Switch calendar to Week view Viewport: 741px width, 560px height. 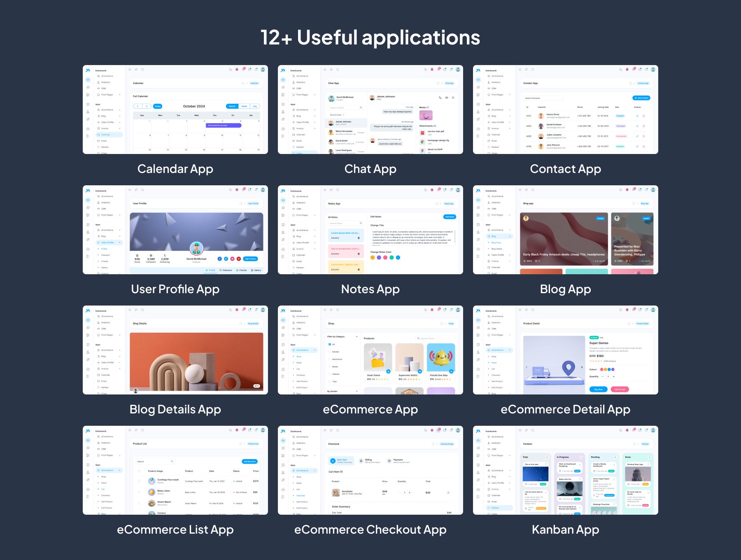point(244,106)
